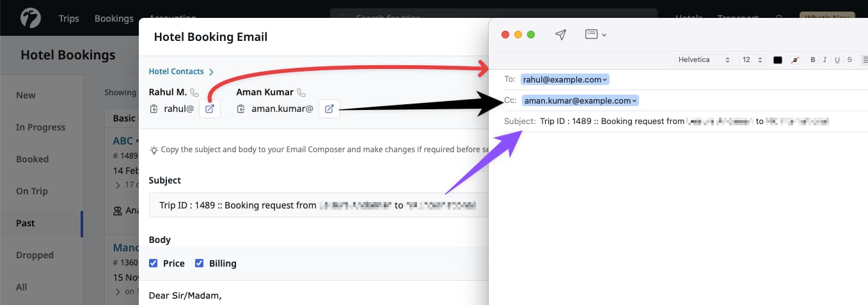Click phone icon next to Aman Kumar

301,92
